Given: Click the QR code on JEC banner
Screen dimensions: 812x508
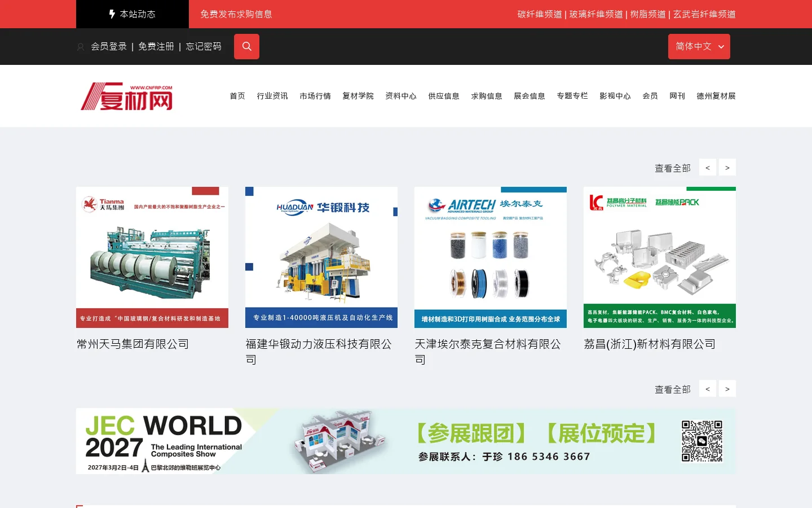Looking at the screenshot, I should (702, 441).
